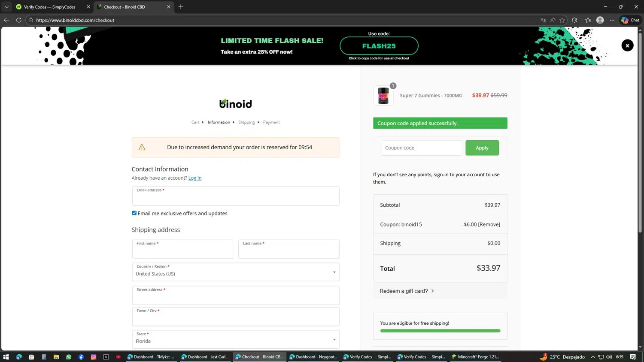Close the Verify Codes tab
Viewport: 644px width, 362px height.
[88, 7]
